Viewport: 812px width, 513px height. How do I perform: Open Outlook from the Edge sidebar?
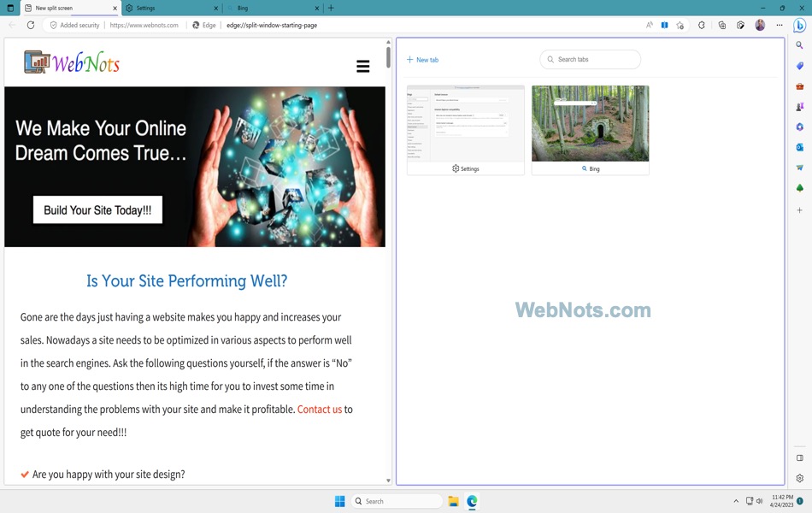(x=799, y=146)
